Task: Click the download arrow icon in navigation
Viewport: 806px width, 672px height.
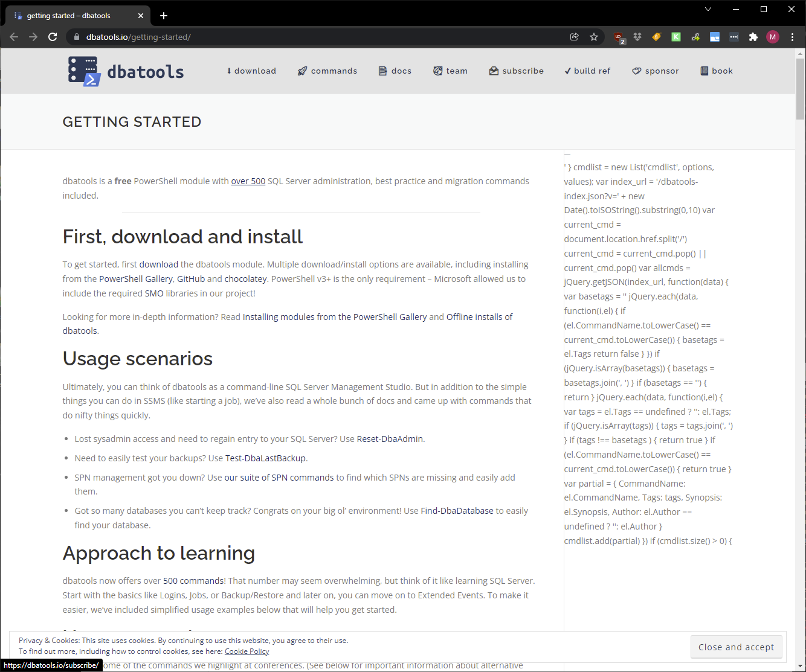Action: coord(229,71)
